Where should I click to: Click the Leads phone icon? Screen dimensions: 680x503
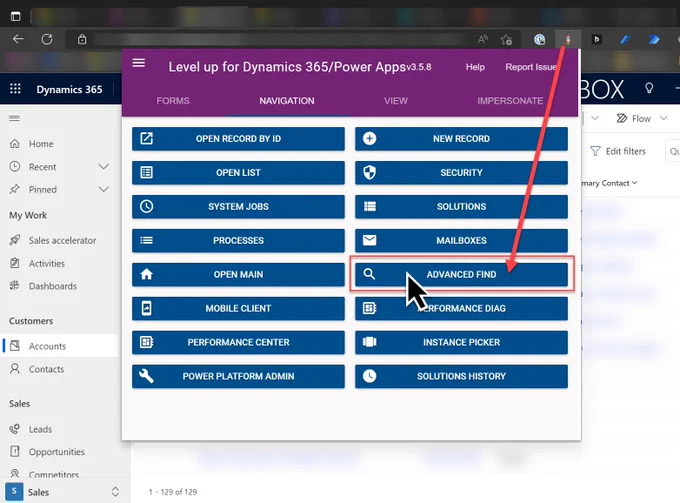tap(15, 429)
